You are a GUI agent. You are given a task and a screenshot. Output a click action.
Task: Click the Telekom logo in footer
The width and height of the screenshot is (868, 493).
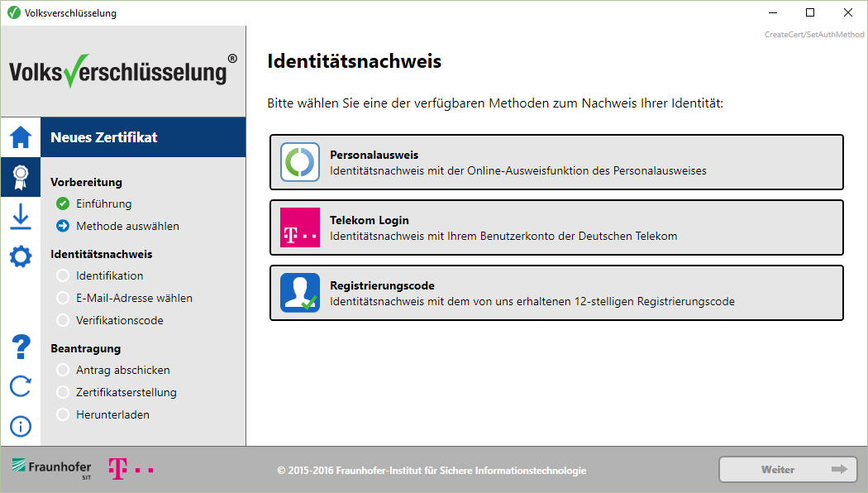pos(131,469)
